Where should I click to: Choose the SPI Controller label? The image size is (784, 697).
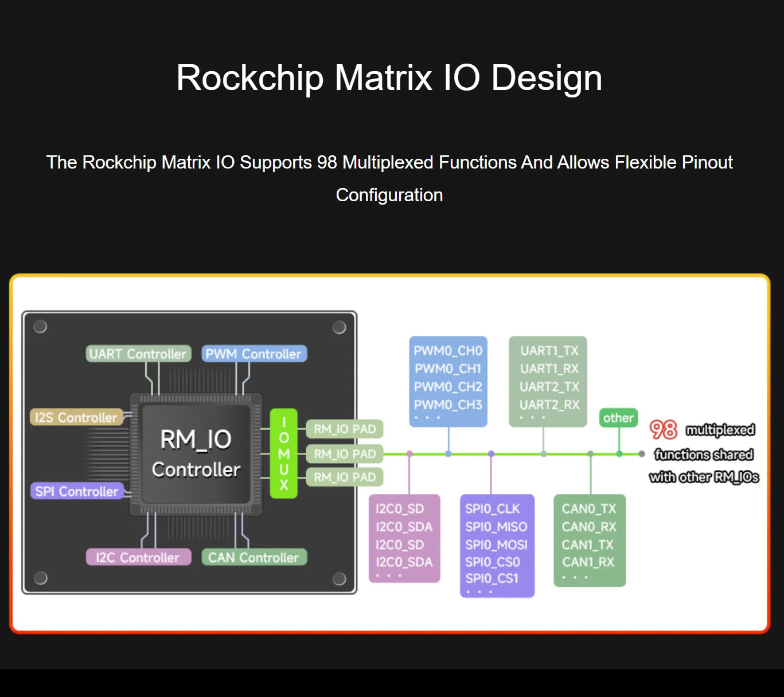click(76, 491)
